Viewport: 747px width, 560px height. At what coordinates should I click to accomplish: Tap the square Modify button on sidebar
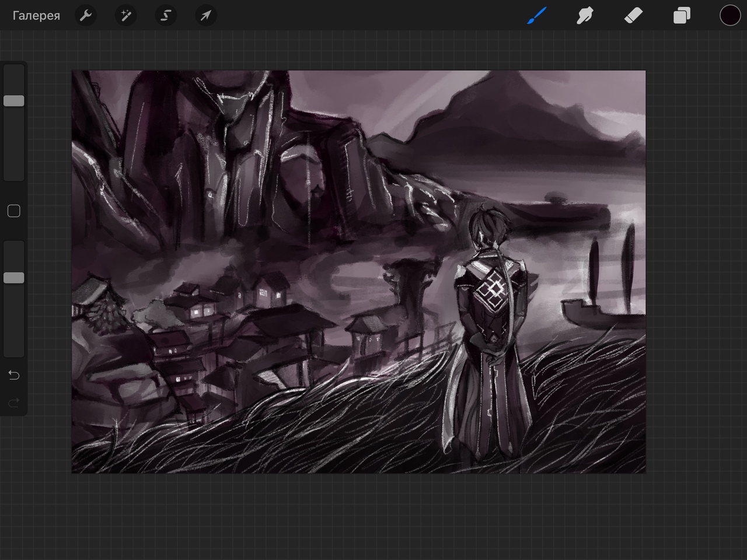pos(14,211)
